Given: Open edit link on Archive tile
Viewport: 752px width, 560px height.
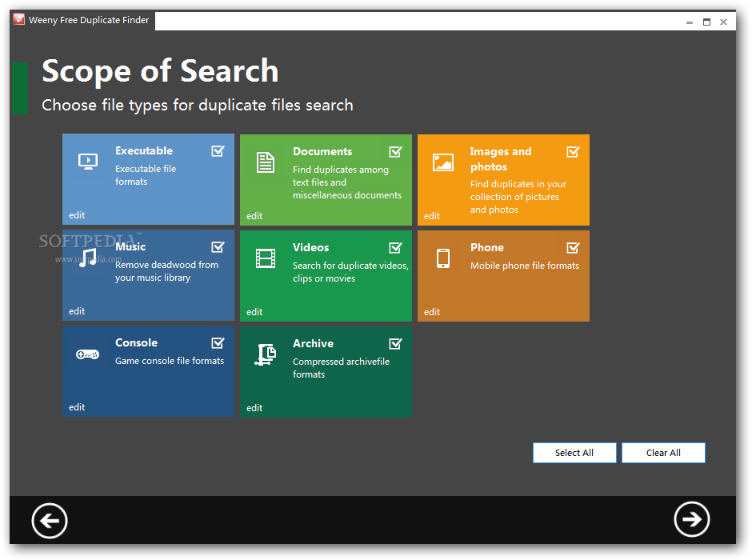Looking at the screenshot, I should pyautogui.click(x=254, y=408).
